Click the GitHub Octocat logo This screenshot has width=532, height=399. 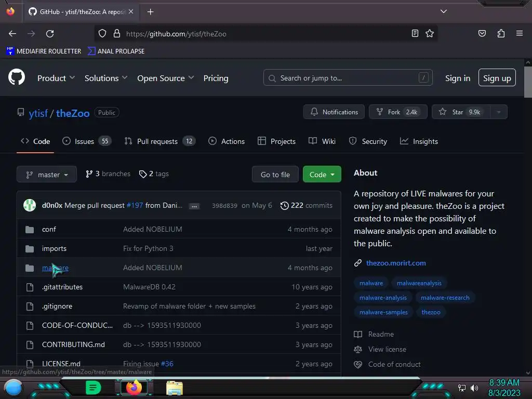tap(17, 77)
